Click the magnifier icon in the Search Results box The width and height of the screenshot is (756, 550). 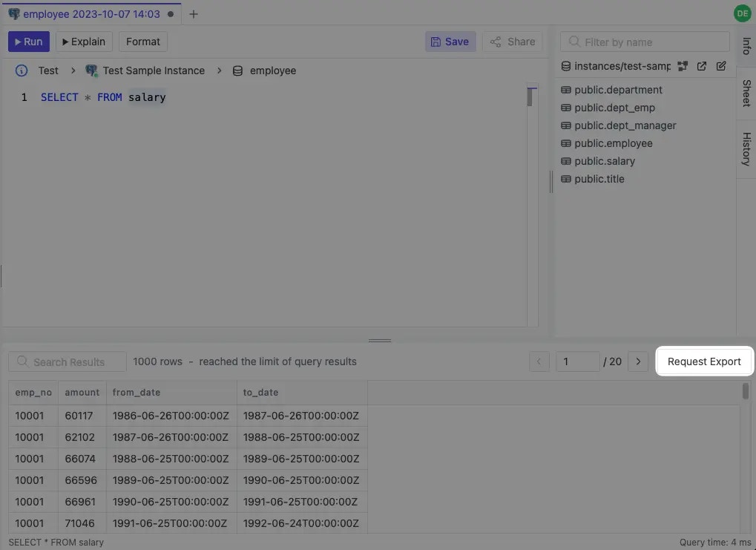(22, 361)
